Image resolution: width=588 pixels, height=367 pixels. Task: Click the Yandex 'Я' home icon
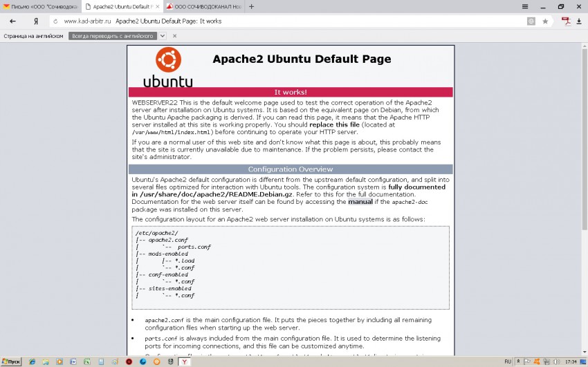point(35,21)
